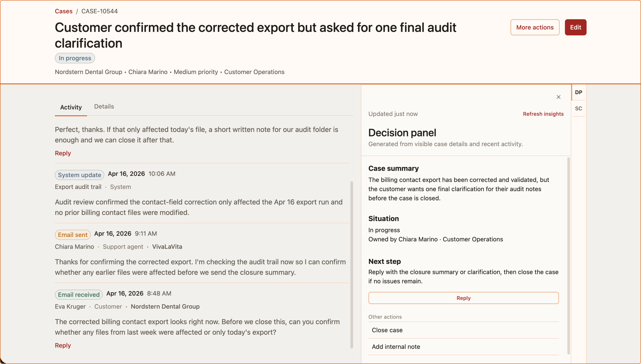Switch to the Details tab
Image resolution: width=641 pixels, height=364 pixels.
click(104, 107)
